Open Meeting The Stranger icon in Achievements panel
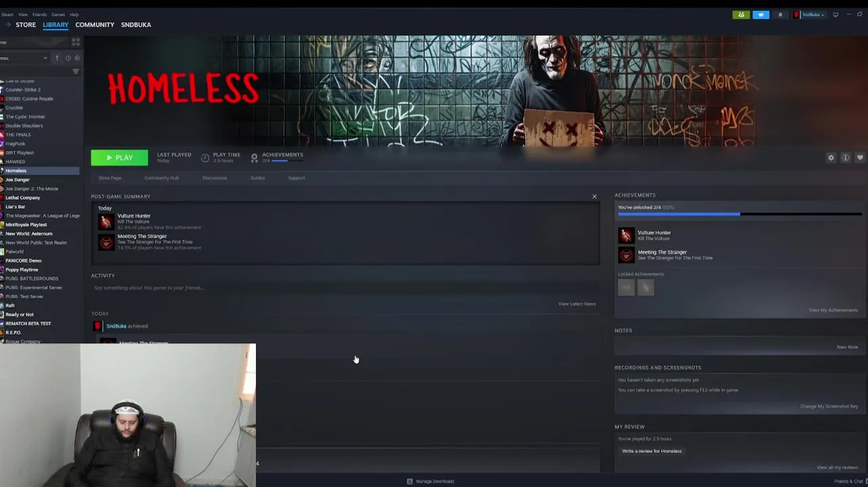This screenshot has height=487, width=868. coord(626,255)
